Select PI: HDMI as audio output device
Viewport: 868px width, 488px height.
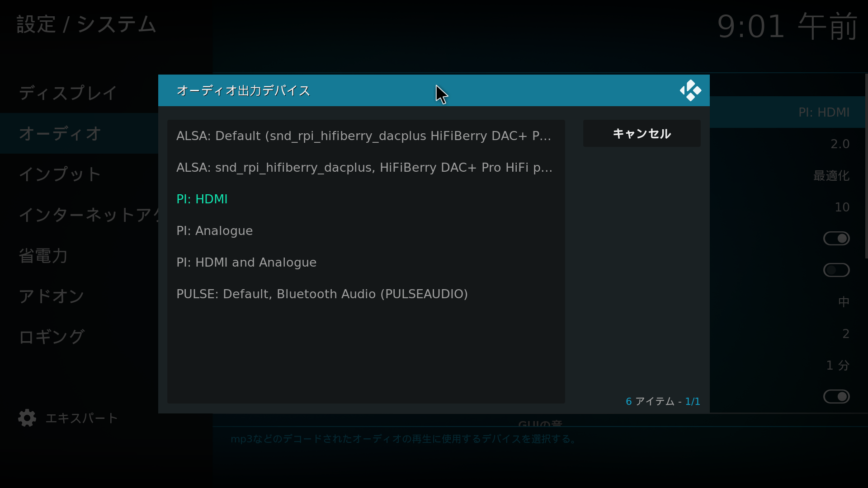(x=202, y=199)
